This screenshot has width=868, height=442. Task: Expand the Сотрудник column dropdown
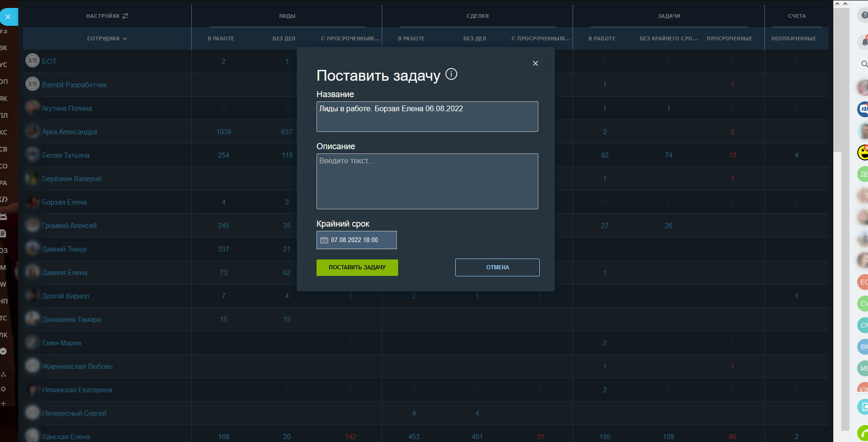107,38
